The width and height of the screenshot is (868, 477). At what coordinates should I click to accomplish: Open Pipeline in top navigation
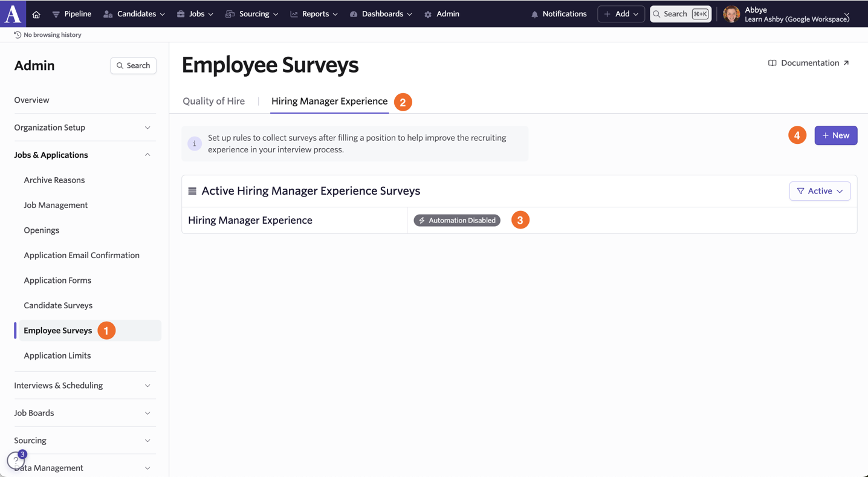tap(72, 14)
